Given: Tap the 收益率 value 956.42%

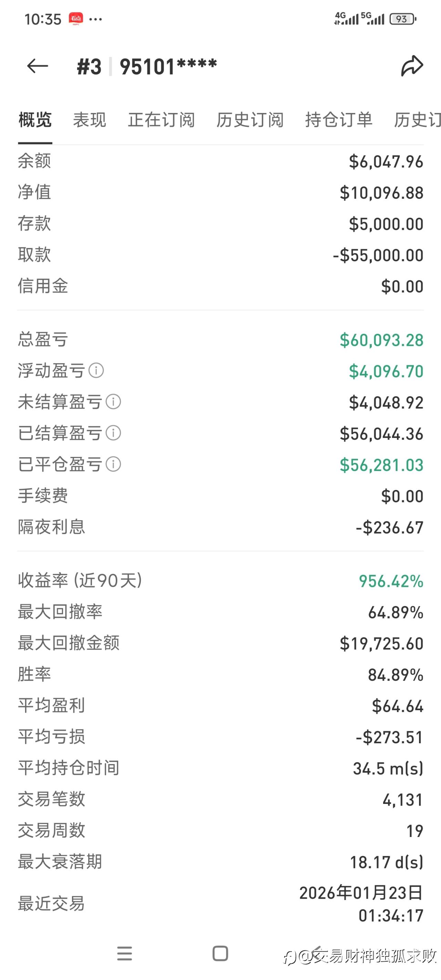Looking at the screenshot, I should [391, 581].
